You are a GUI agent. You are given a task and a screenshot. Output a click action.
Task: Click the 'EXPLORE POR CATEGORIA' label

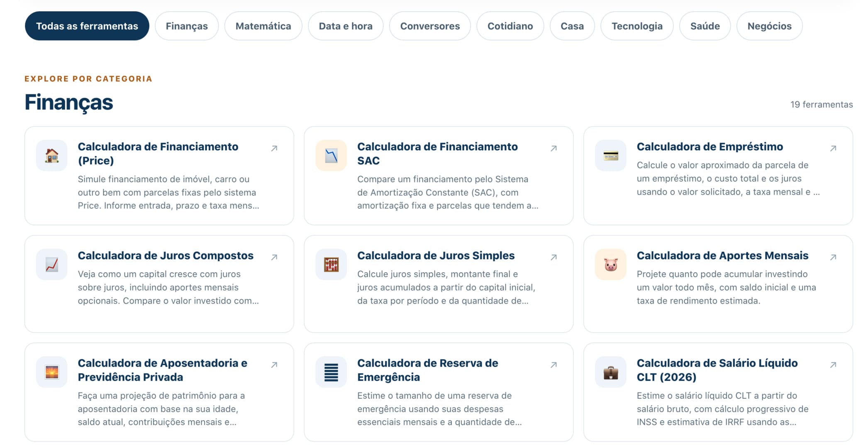coord(88,79)
